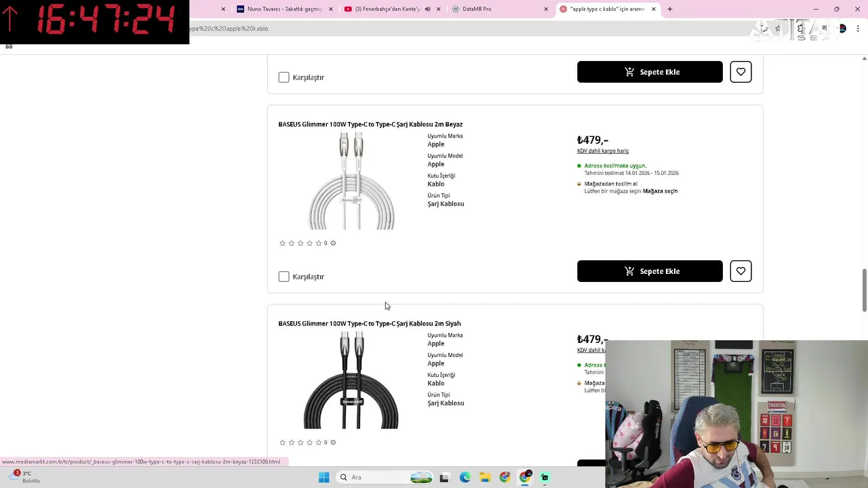Open a new browser tab
Image resolution: width=868 pixels, height=488 pixels.
pos(670,9)
